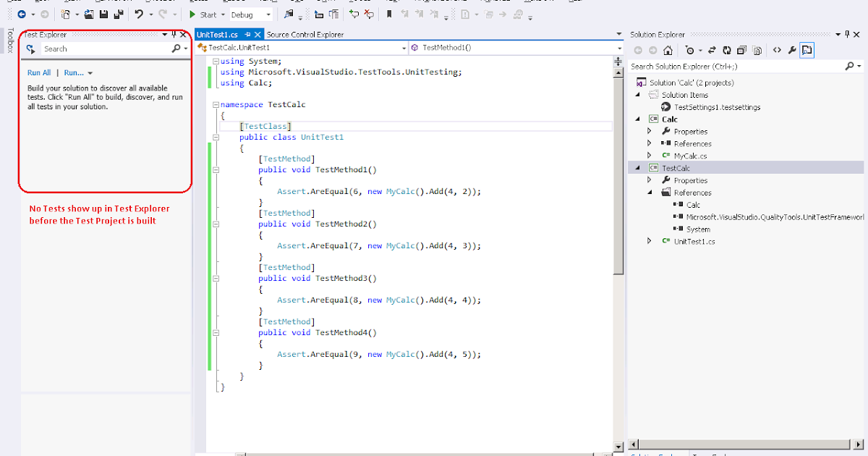This screenshot has width=868, height=456.
Task: Select the Save All toolbar icon
Action: [x=118, y=14]
